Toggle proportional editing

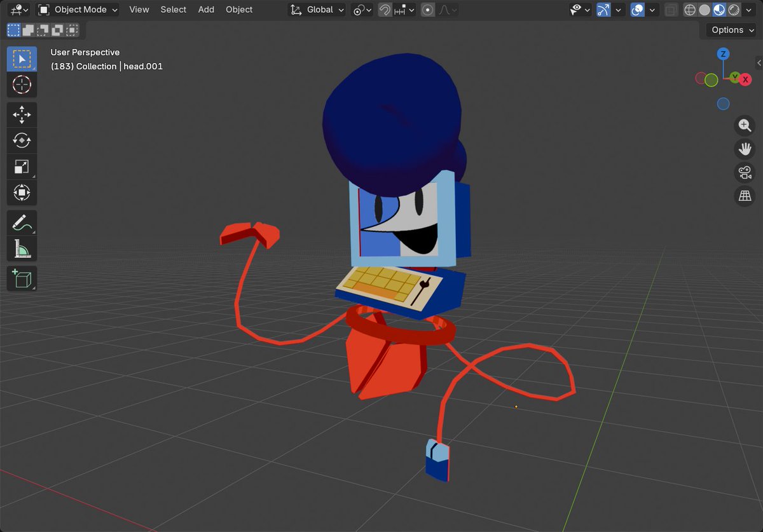coord(428,10)
